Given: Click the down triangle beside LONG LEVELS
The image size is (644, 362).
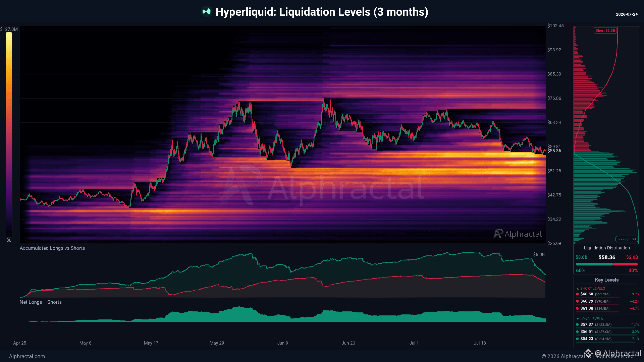Looking at the screenshot, I should click(578, 319).
